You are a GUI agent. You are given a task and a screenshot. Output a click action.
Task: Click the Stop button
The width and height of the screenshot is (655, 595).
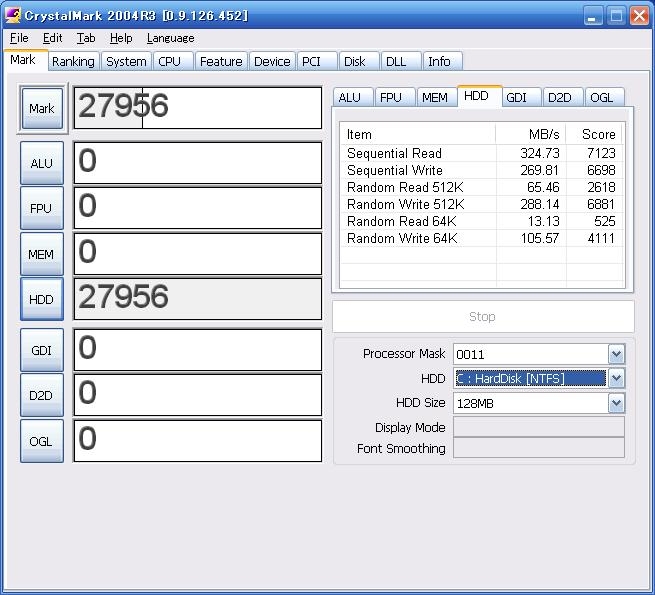[x=483, y=316]
